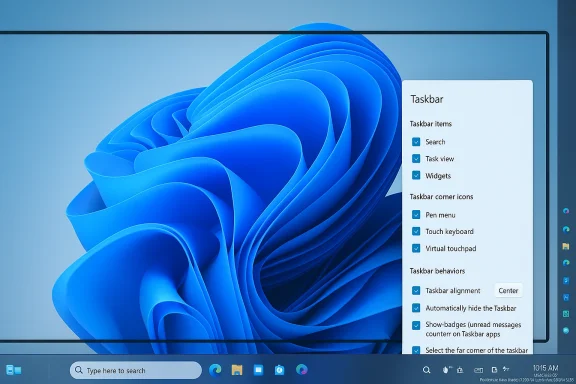Launch Microsoft Edge from the bottom taskbar
The width and height of the screenshot is (576, 384).
pyautogui.click(x=215, y=370)
